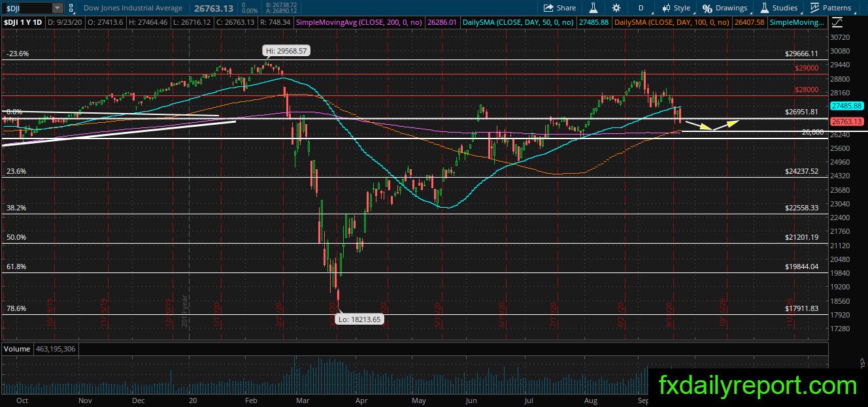Open the D time frame selector

pyautogui.click(x=641, y=8)
